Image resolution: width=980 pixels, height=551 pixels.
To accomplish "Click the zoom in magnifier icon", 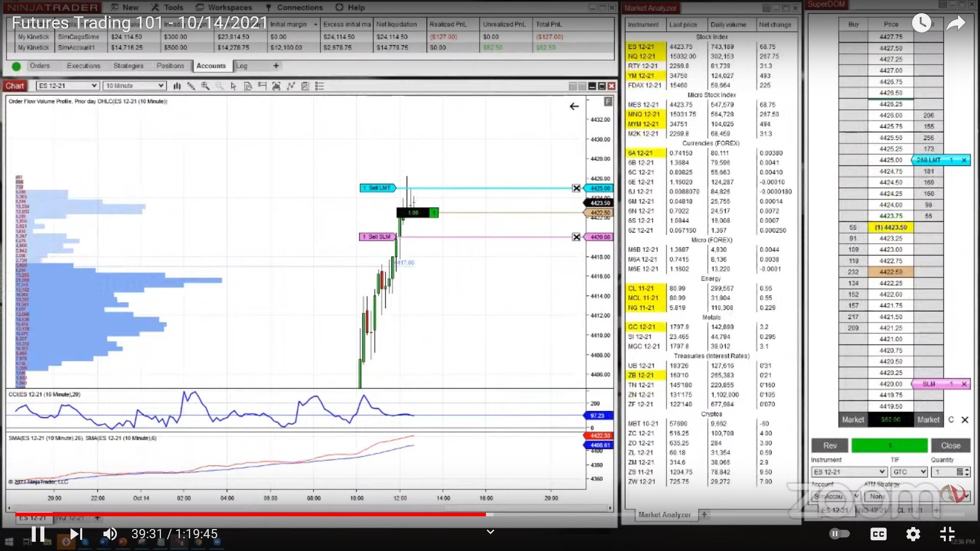I will (x=205, y=86).
